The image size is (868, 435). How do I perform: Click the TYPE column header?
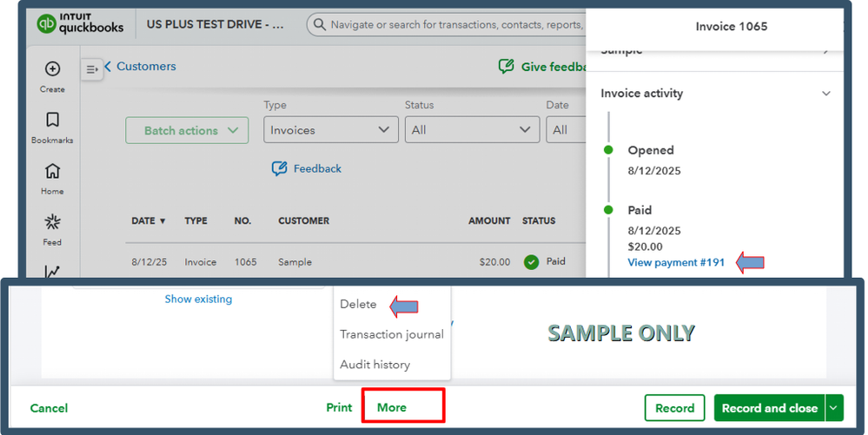[196, 221]
